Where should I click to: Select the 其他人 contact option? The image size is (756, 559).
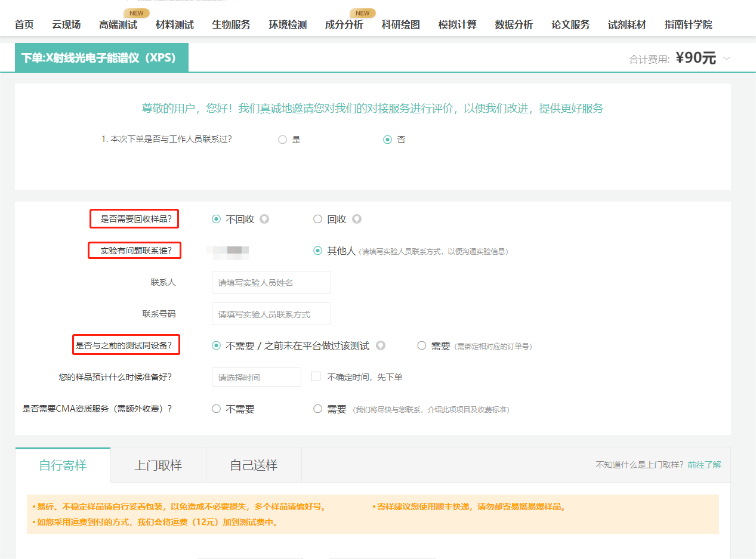click(x=317, y=251)
